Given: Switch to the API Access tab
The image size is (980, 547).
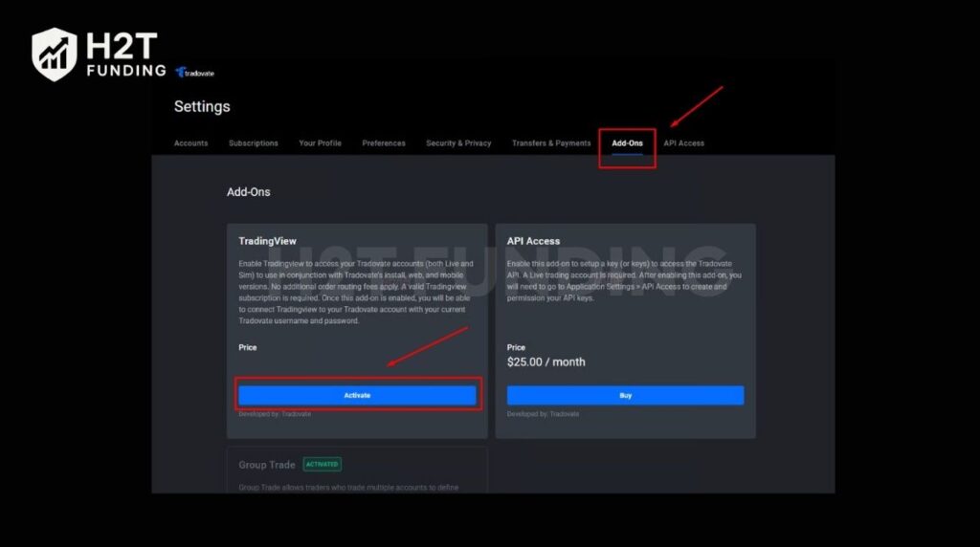Looking at the screenshot, I should [x=683, y=143].
